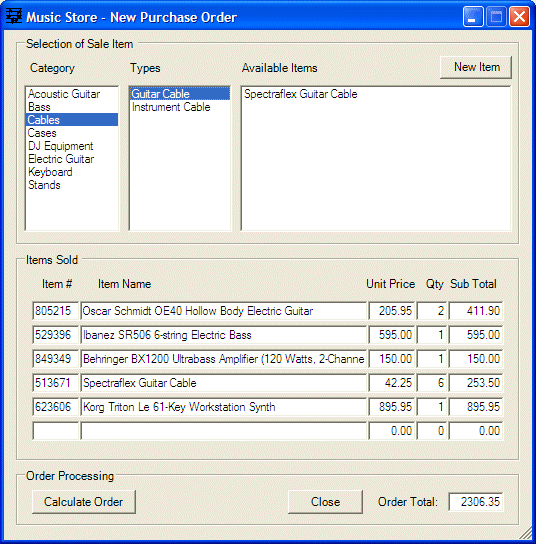Select DJ Equipment in Category list
Viewport: 536px width, 544px height.
pos(71,146)
